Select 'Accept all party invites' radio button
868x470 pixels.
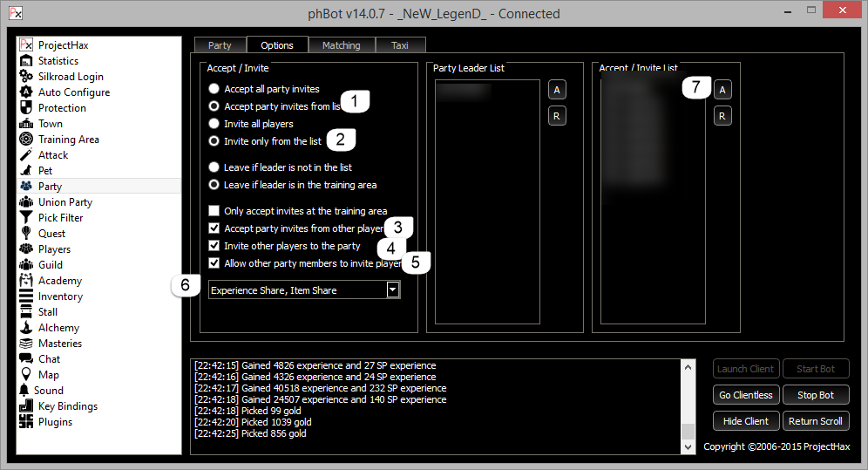(x=214, y=89)
